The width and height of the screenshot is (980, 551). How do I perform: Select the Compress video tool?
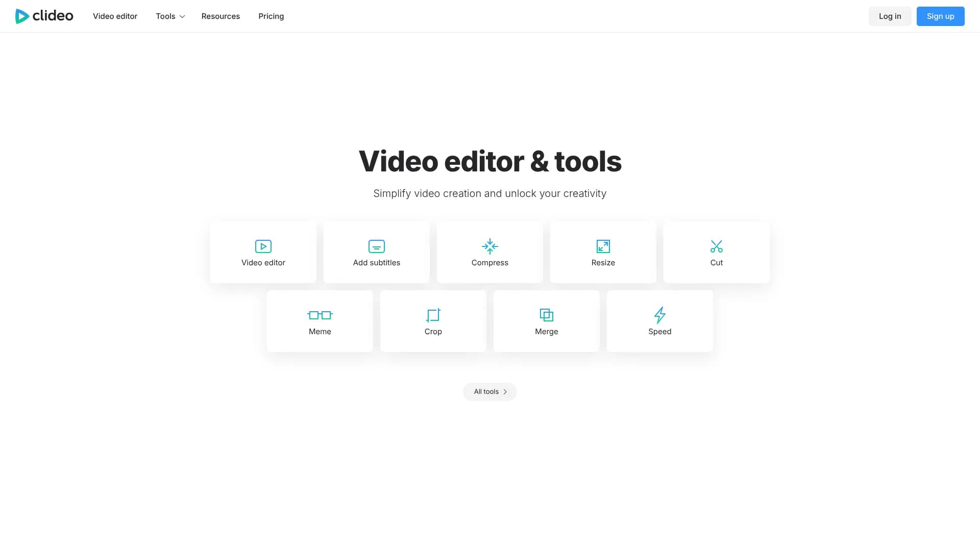coord(489,253)
